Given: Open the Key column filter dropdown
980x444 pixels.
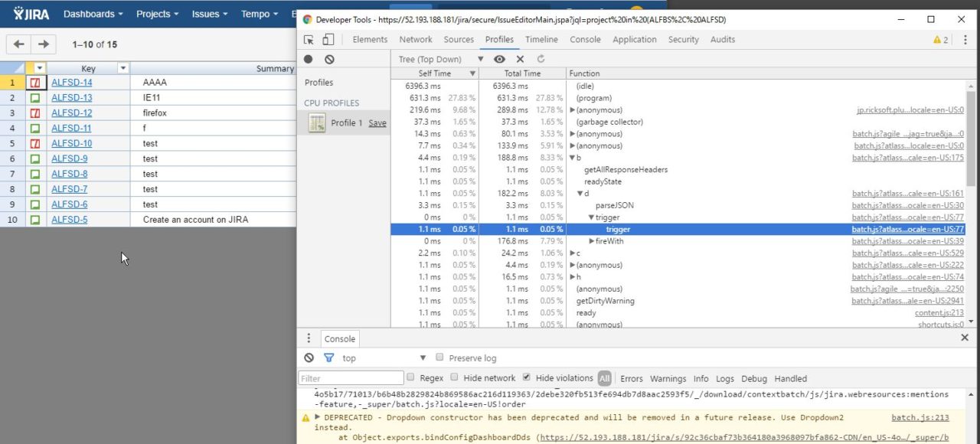Looking at the screenshot, I should point(122,68).
